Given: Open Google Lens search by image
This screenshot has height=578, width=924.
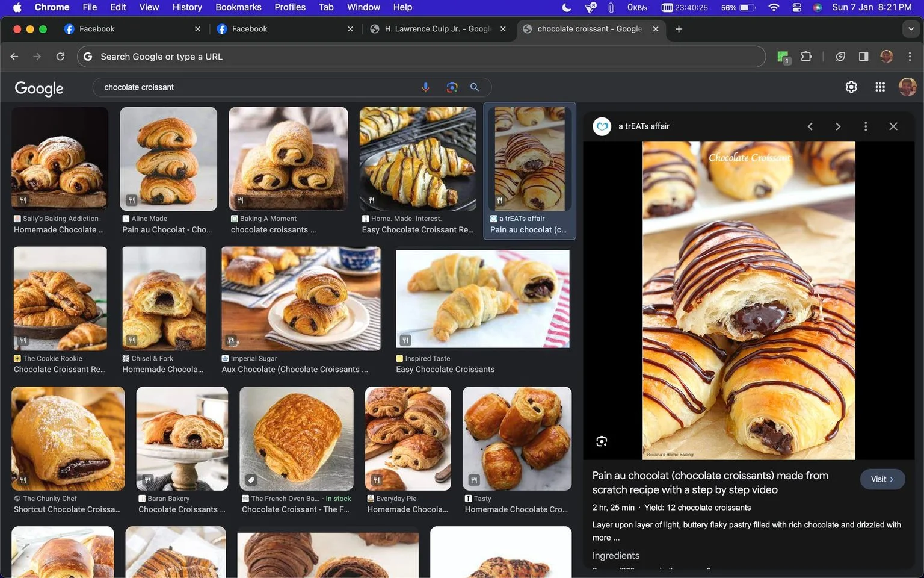Looking at the screenshot, I should (x=452, y=87).
